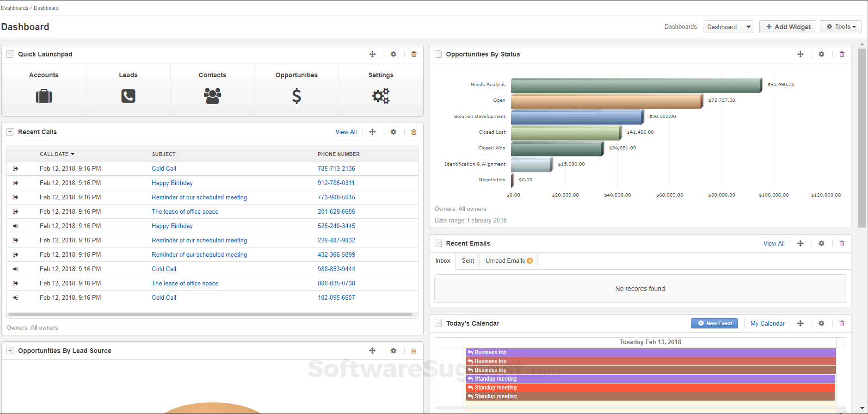Open Settings gears icon in Launchpad
This screenshot has height=414, width=868.
coord(381,96)
